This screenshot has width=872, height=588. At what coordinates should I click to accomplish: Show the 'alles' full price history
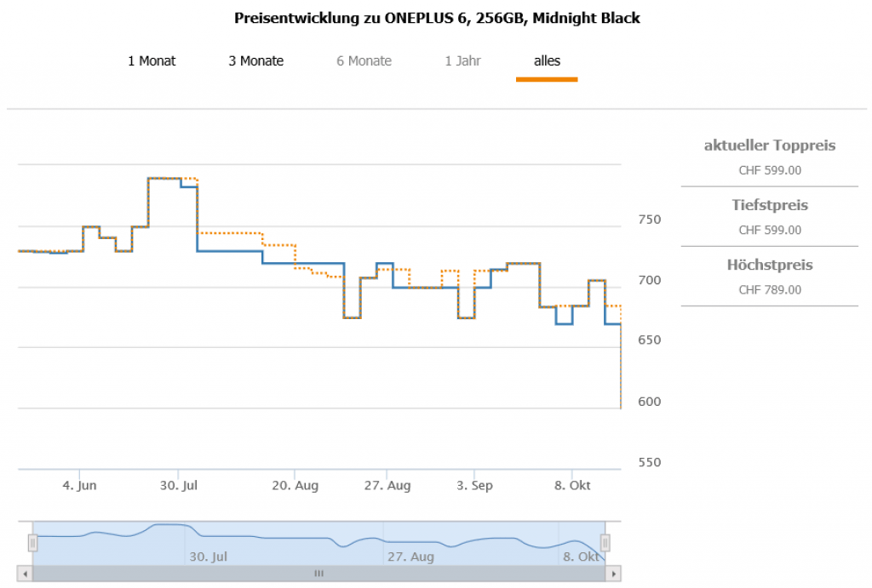547,61
